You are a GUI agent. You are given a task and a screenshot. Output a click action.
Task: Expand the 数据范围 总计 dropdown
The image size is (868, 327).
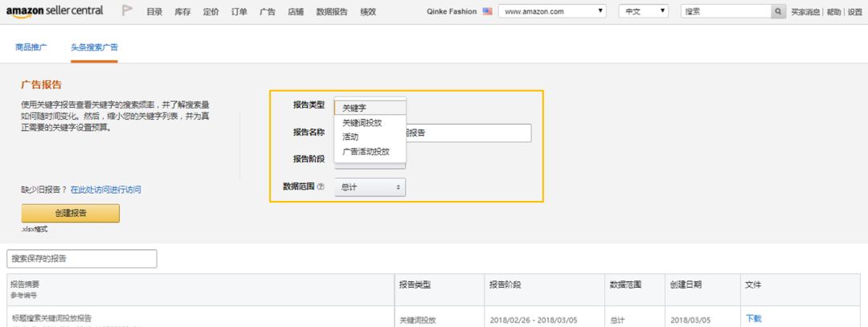[370, 186]
